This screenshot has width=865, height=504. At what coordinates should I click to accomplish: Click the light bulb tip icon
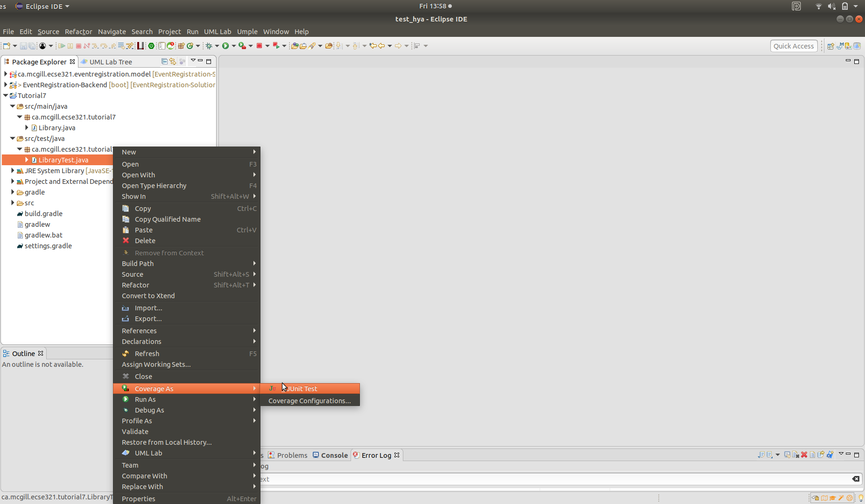click(861, 498)
